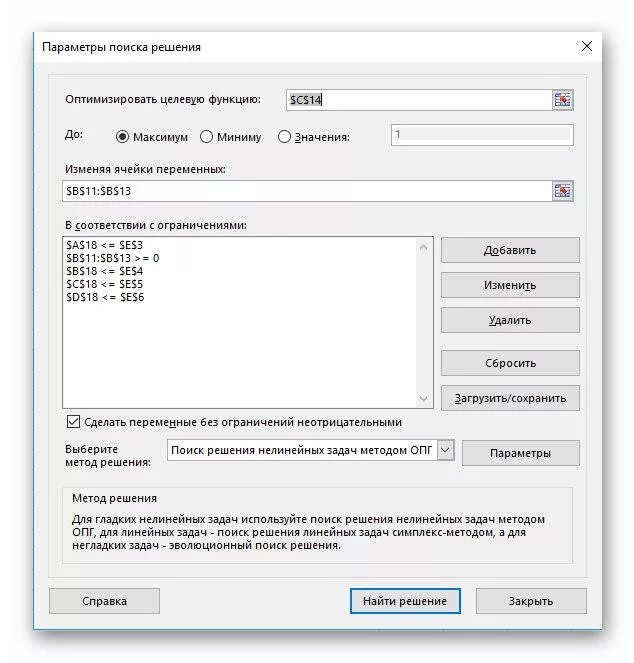Viewport: 634px width, 663px height.
Task: Select constraint $A$18 <= $E$3
Action: coord(104,245)
